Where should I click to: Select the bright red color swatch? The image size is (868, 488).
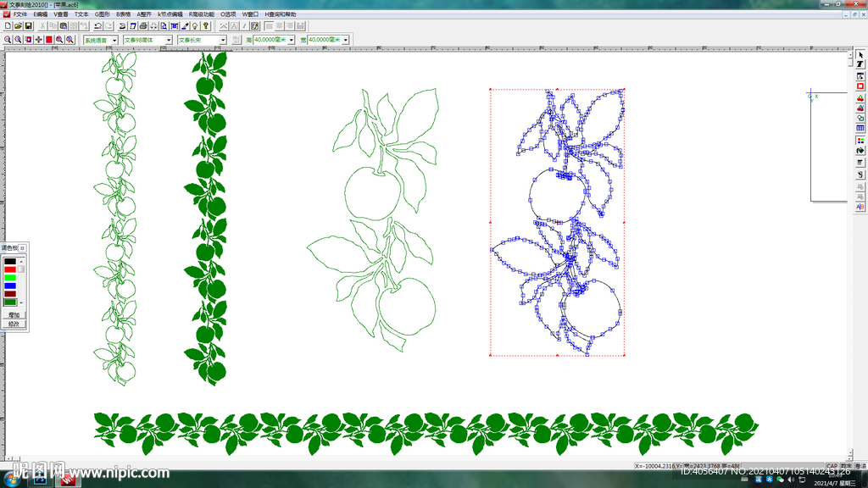[10, 269]
